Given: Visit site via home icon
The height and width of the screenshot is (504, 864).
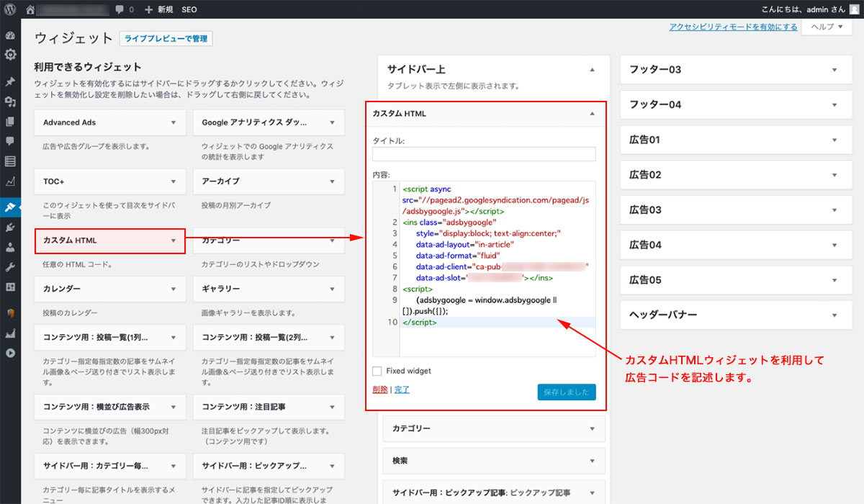Looking at the screenshot, I should pyautogui.click(x=30, y=9).
